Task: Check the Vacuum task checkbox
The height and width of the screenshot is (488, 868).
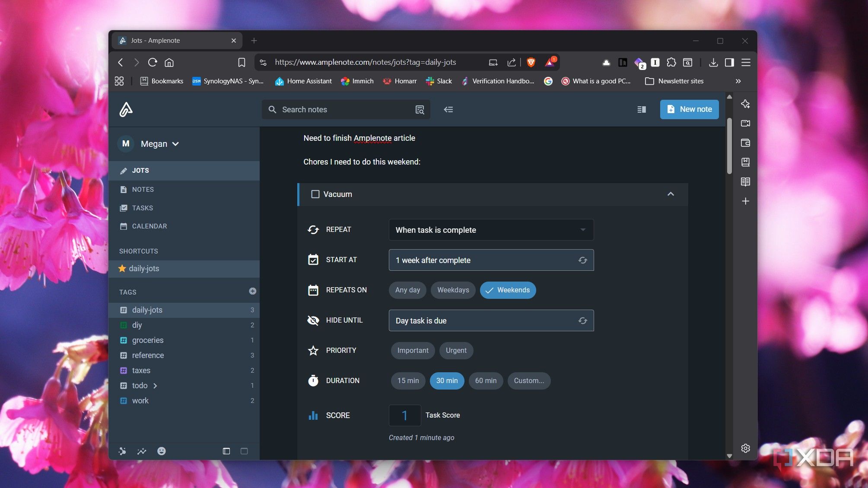Action: click(x=315, y=194)
